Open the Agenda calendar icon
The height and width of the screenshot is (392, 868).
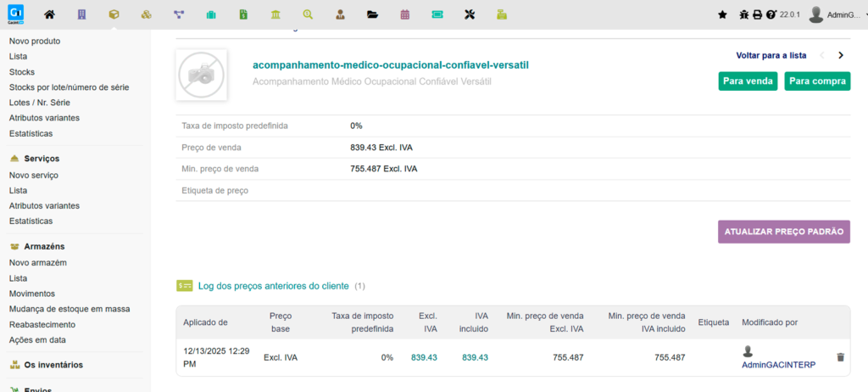[404, 14]
